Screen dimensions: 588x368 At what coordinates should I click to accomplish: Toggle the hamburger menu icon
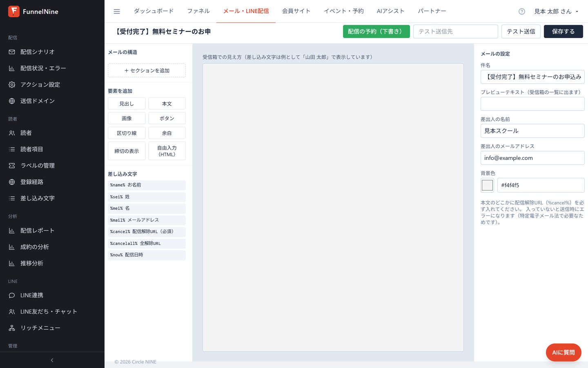point(117,11)
